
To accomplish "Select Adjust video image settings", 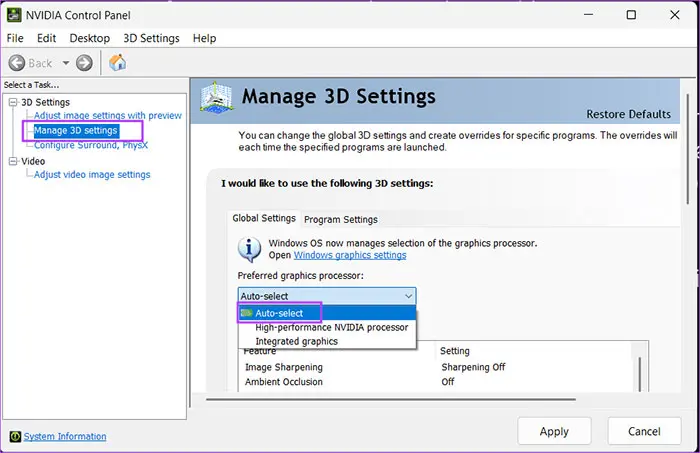I will (x=92, y=174).
